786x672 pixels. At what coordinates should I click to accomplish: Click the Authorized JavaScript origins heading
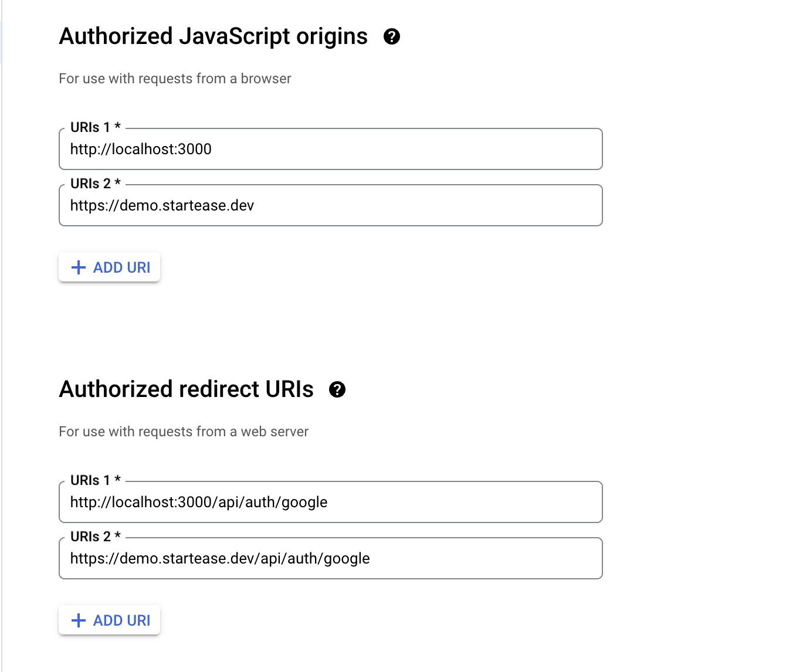(213, 36)
